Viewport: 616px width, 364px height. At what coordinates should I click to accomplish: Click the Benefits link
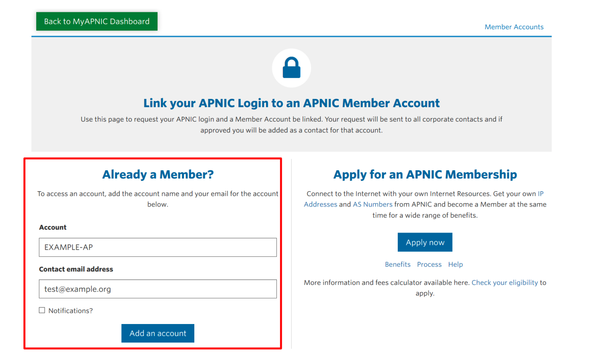tap(397, 264)
